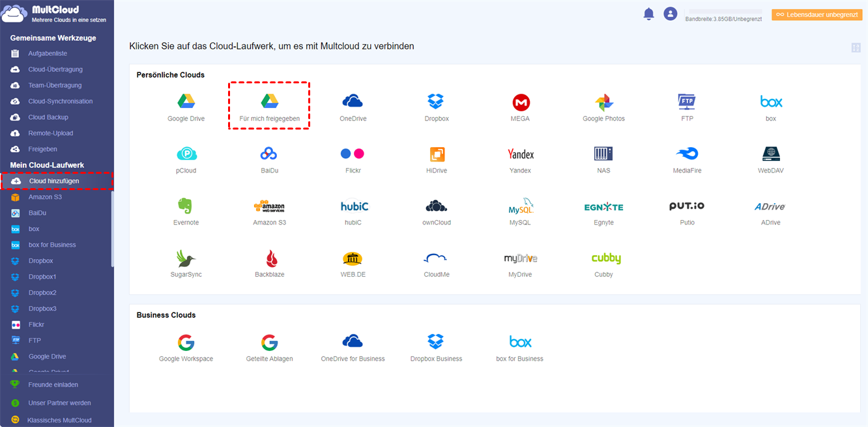Add a NAS drive
The image size is (868, 427).
(x=603, y=159)
